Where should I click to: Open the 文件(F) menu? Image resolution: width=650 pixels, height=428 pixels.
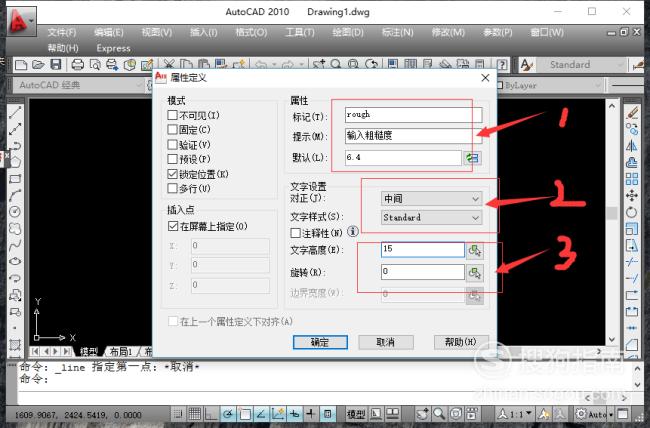point(62,32)
